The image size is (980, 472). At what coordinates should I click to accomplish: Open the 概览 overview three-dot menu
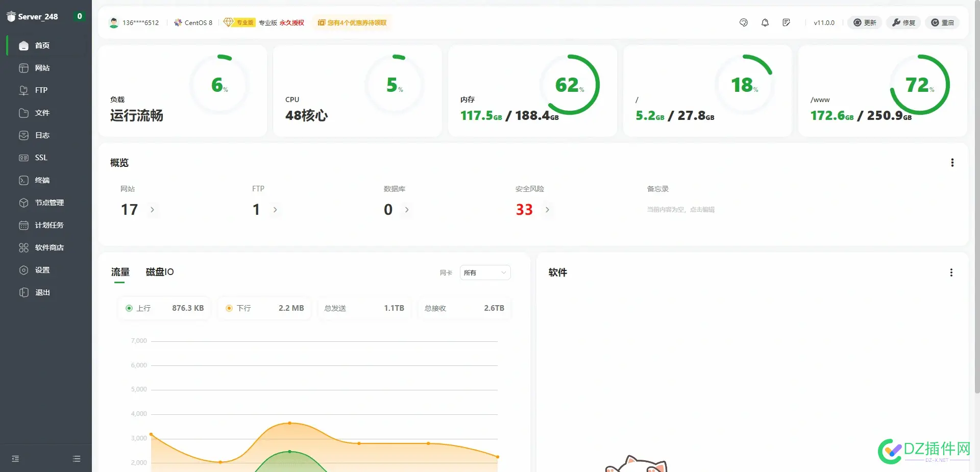pos(952,163)
